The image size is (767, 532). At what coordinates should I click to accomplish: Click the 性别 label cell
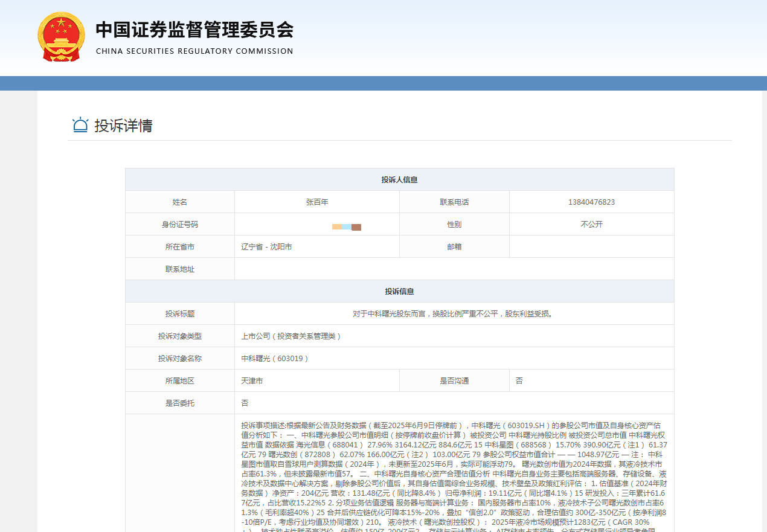tap(454, 225)
